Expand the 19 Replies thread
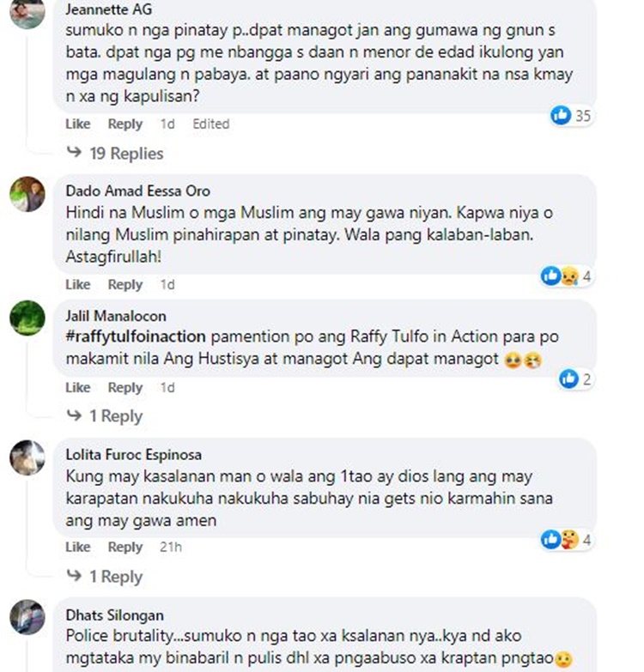The height and width of the screenshot is (672, 644). point(115,154)
